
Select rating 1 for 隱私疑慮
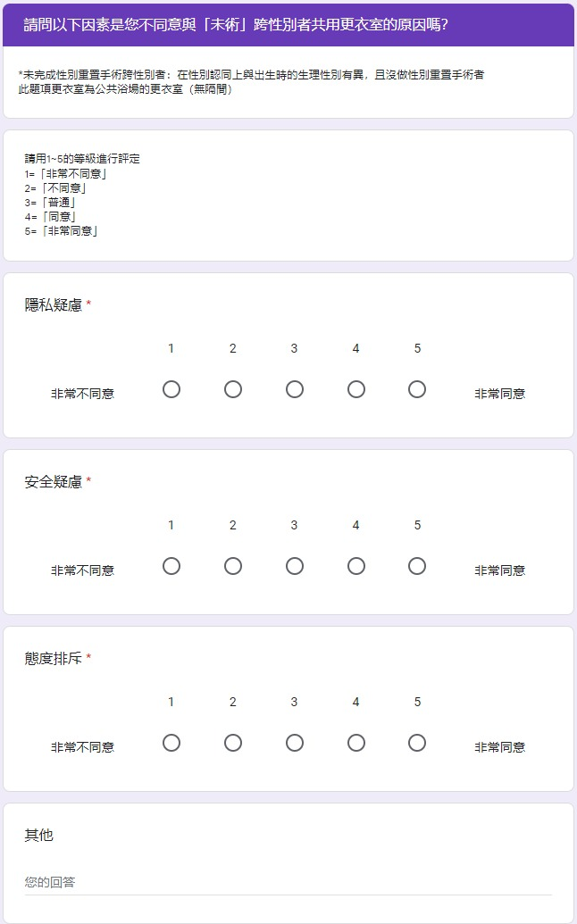point(171,389)
